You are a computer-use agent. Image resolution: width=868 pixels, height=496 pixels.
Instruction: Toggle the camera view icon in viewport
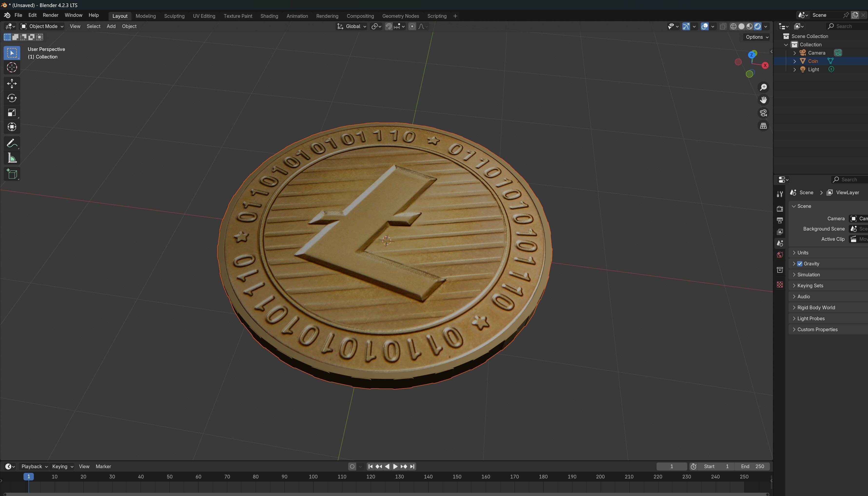point(763,113)
